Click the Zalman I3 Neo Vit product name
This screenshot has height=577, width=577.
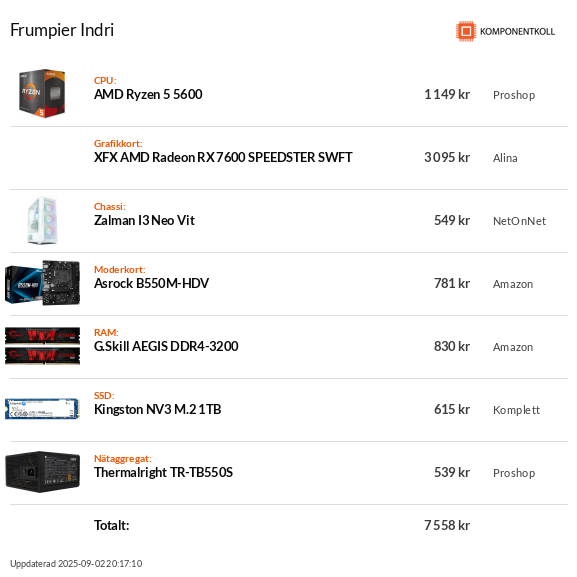(x=144, y=220)
